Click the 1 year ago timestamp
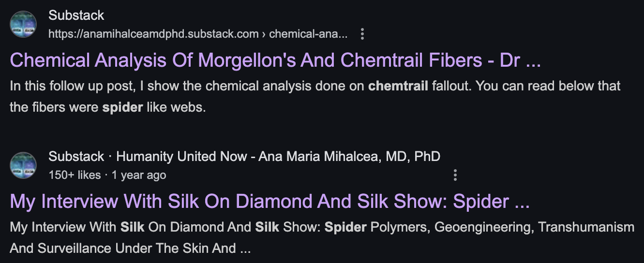 pos(139,175)
